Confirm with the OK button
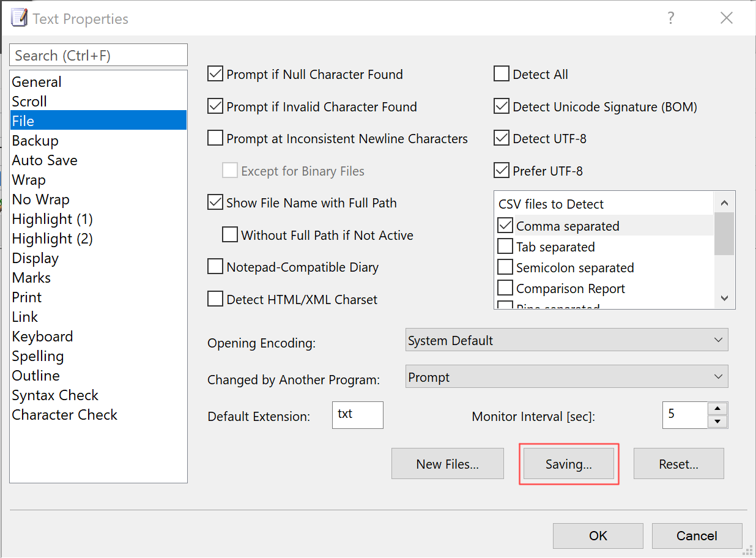Screen dimensions: 756x558 pos(598,536)
